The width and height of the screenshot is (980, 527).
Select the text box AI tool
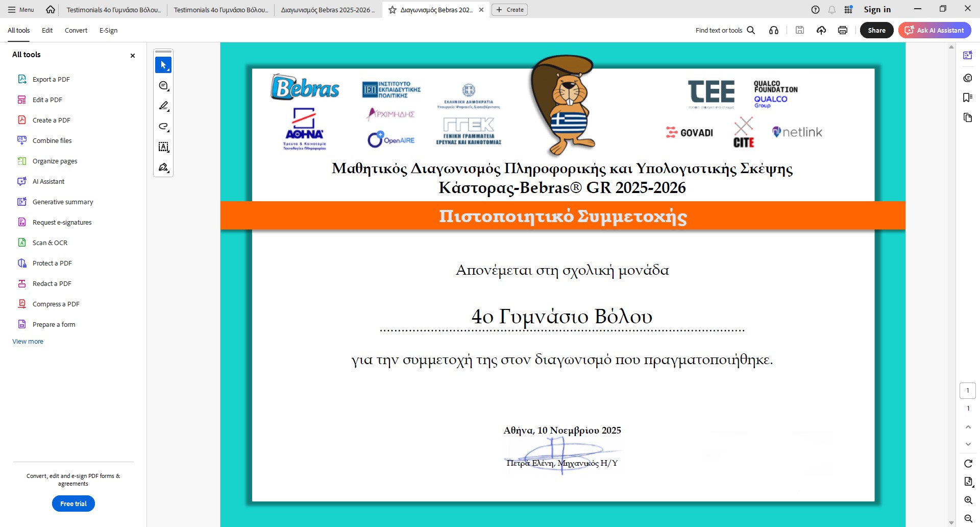tap(163, 147)
